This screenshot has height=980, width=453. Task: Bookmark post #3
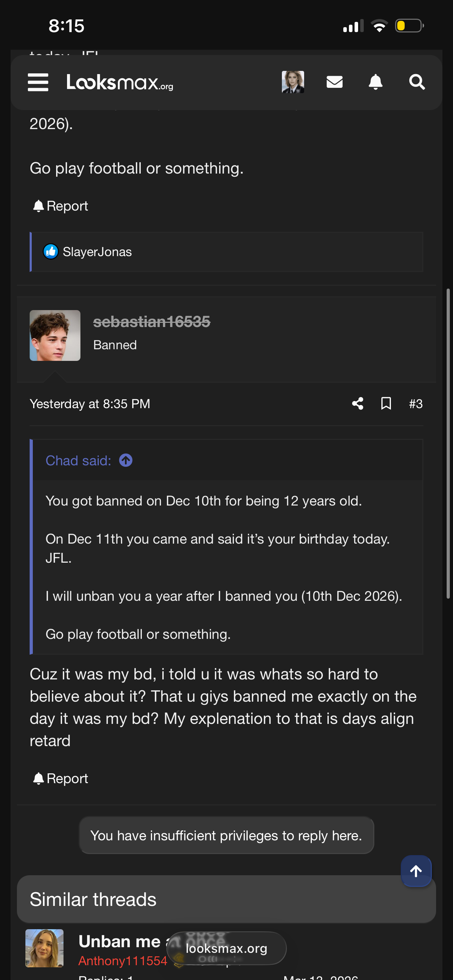tap(386, 404)
